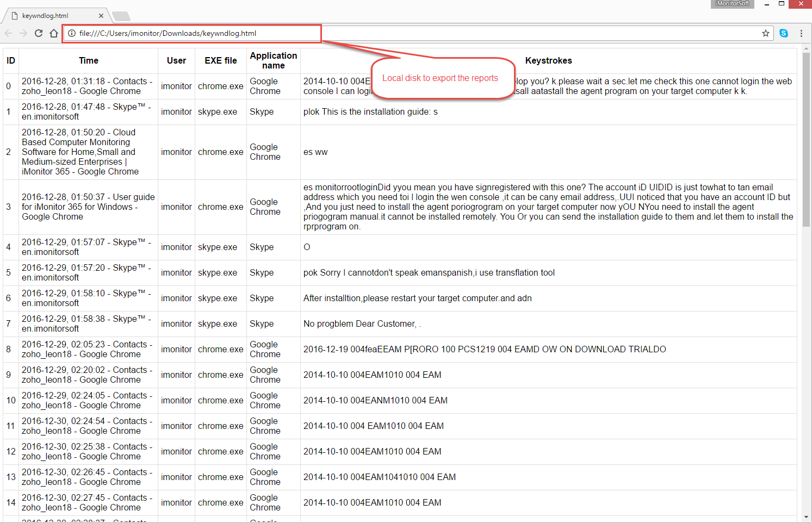Click imonitor user in row 0

click(x=176, y=86)
